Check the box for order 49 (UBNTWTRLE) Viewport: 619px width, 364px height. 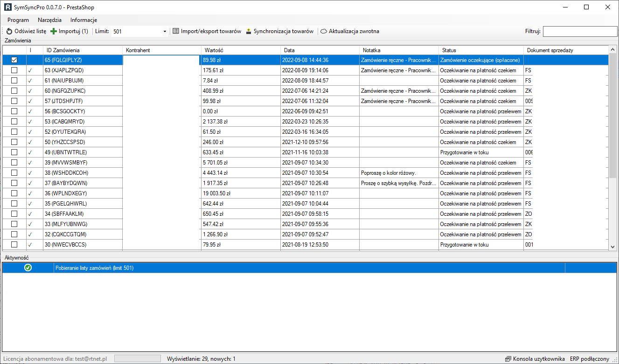click(x=14, y=152)
